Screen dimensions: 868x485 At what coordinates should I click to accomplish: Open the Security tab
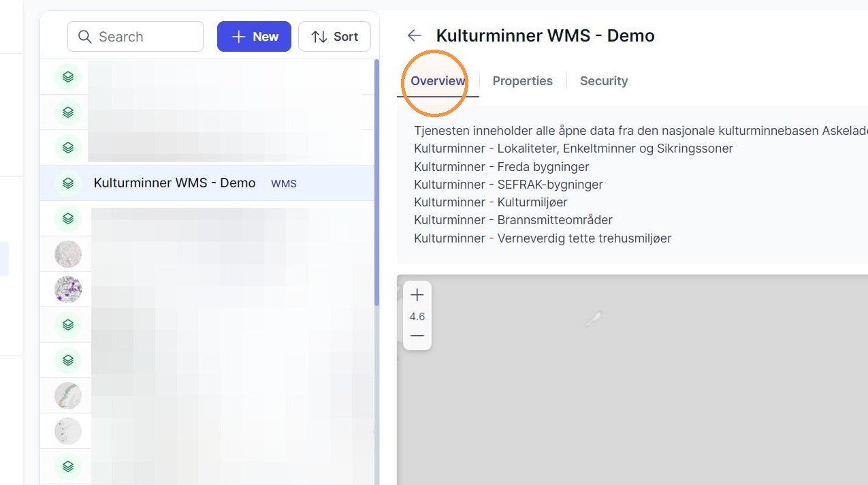[x=604, y=81]
